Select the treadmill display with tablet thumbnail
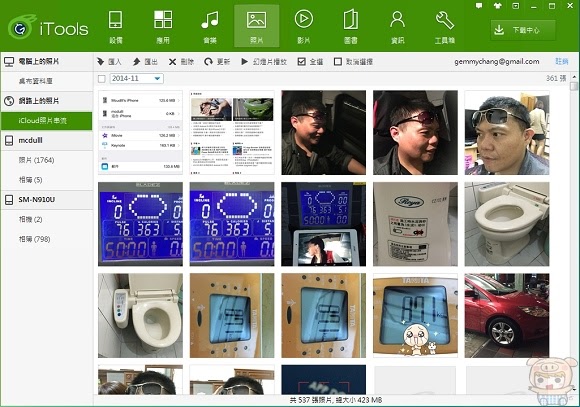 (324, 224)
